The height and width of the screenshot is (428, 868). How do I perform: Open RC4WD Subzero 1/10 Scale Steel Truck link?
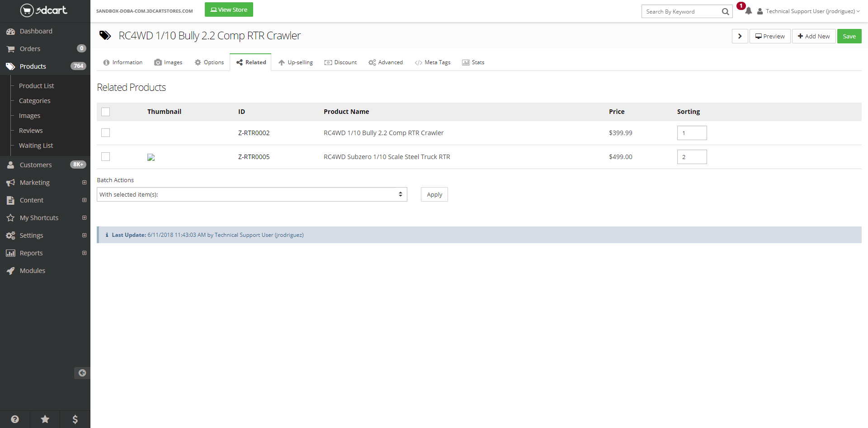pyautogui.click(x=387, y=157)
